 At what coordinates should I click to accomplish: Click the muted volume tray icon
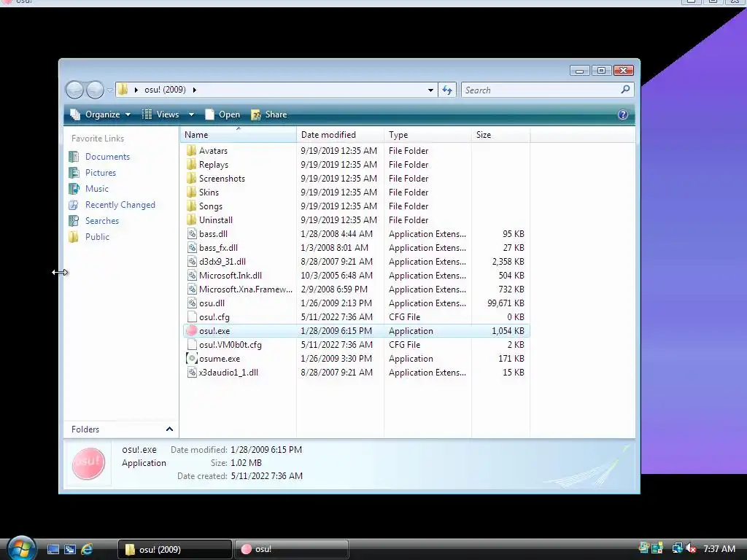coord(690,548)
